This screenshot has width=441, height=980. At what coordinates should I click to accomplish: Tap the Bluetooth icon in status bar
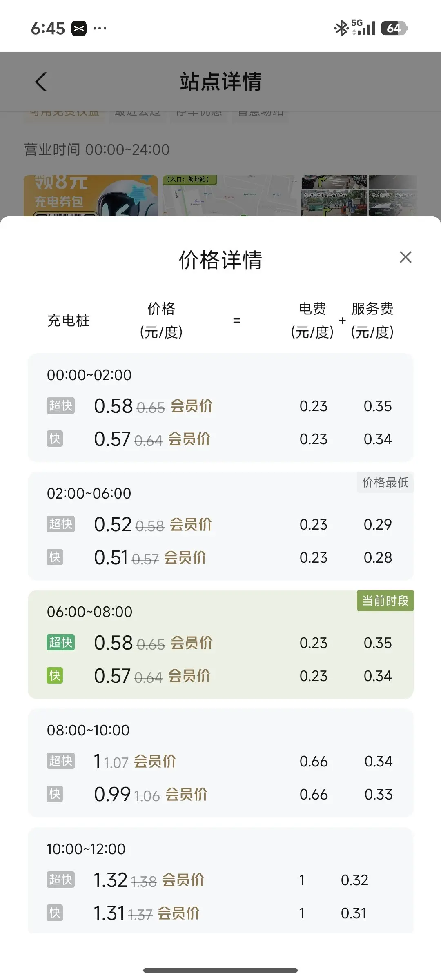coord(341,28)
